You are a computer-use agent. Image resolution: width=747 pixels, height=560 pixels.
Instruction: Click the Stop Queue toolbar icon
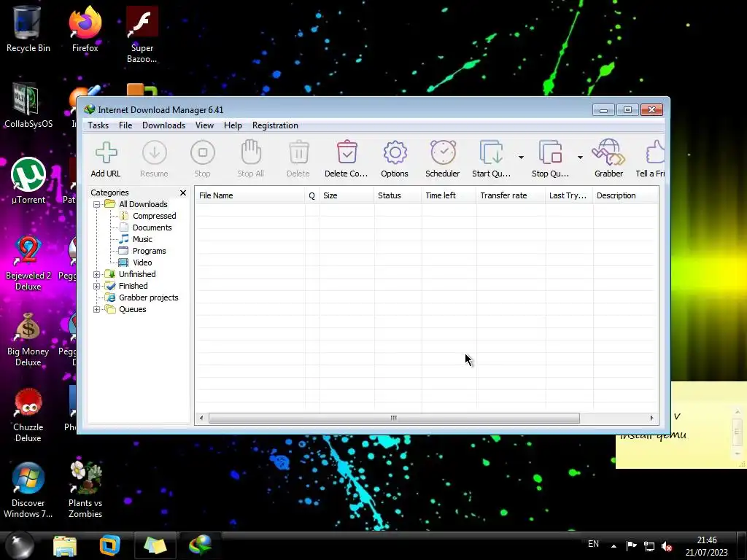(x=550, y=152)
